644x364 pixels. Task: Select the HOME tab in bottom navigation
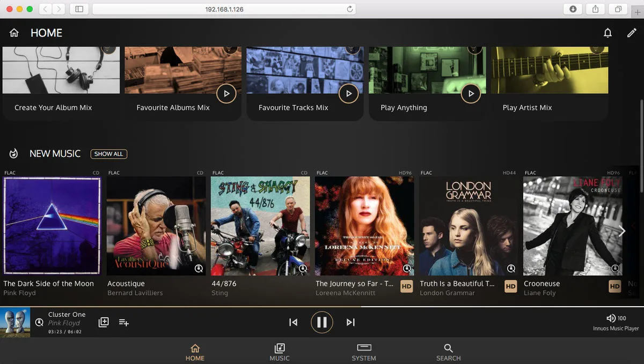[195, 352]
